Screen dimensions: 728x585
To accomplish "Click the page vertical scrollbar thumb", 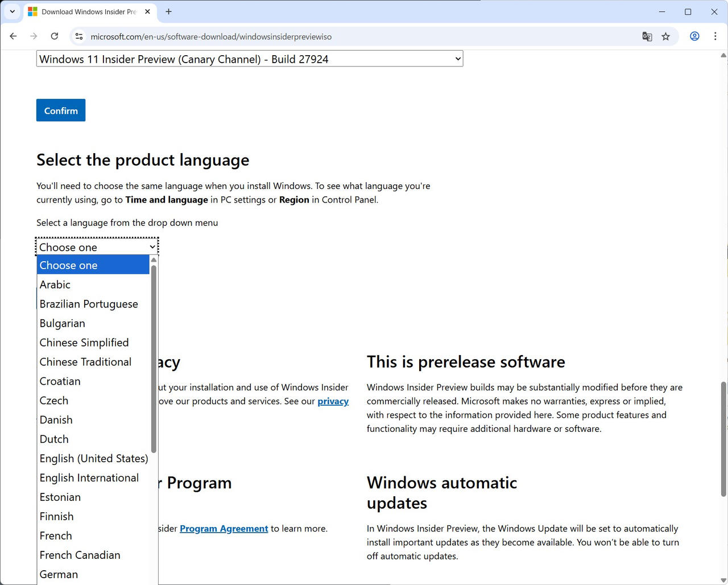I will coord(723,439).
